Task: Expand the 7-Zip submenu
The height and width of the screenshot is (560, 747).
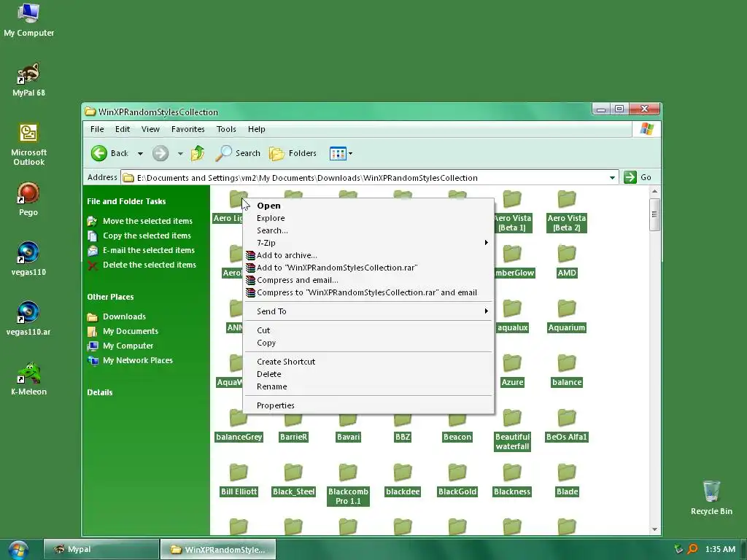Action: coord(368,243)
